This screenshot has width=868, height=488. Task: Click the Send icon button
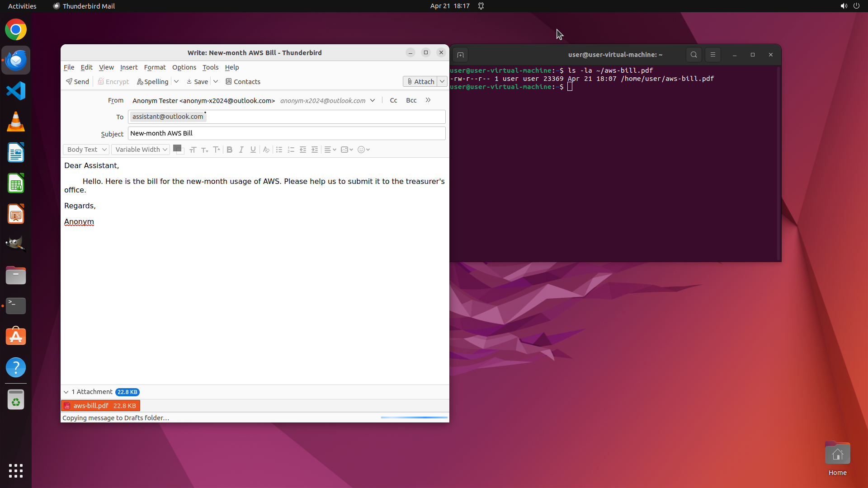[77, 82]
